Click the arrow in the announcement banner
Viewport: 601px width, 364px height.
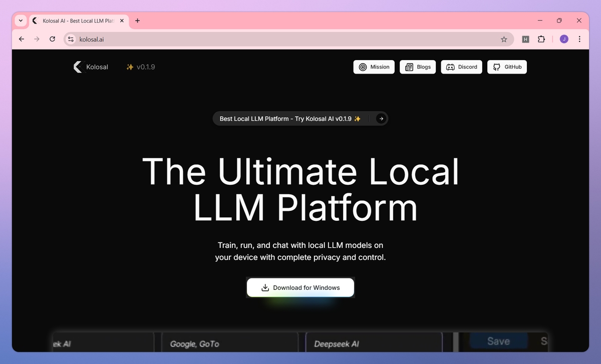382,119
